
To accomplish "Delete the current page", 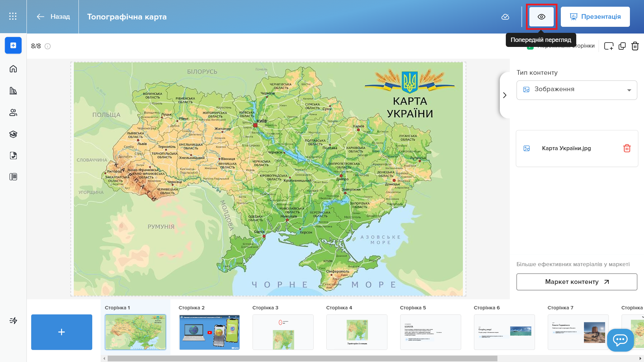I will click(x=635, y=46).
